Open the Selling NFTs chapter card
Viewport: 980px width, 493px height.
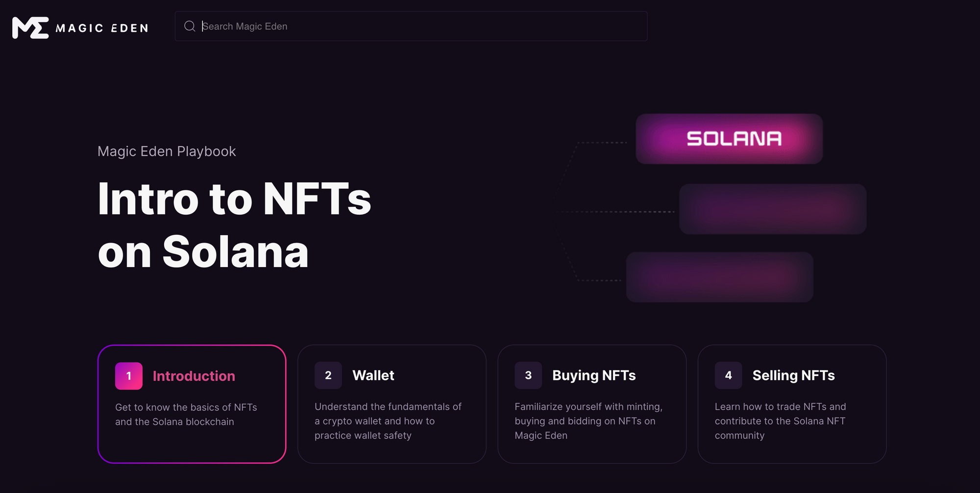[x=792, y=404]
